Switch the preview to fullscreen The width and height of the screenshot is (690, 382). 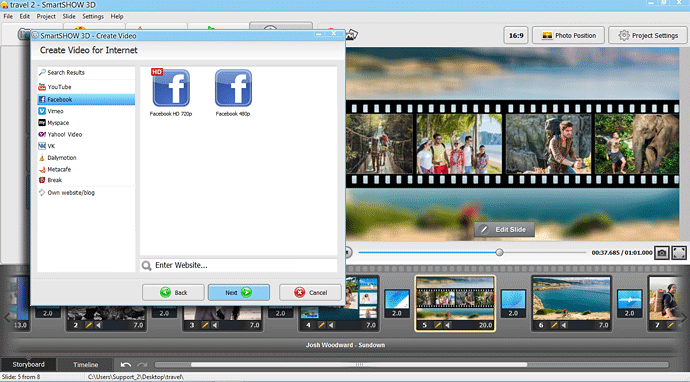[x=679, y=253]
